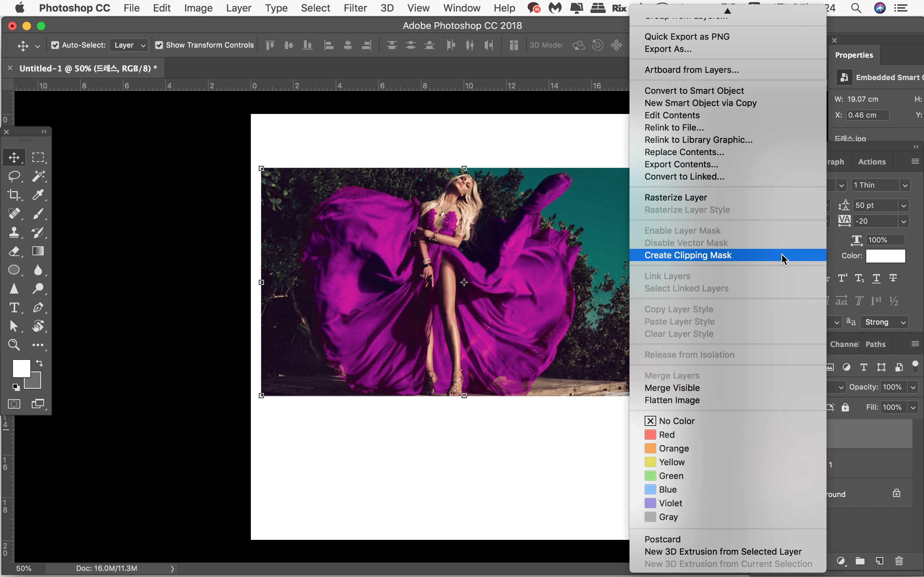Viewport: 924px width, 577px height.
Task: Select the Crop tool
Action: click(x=14, y=195)
